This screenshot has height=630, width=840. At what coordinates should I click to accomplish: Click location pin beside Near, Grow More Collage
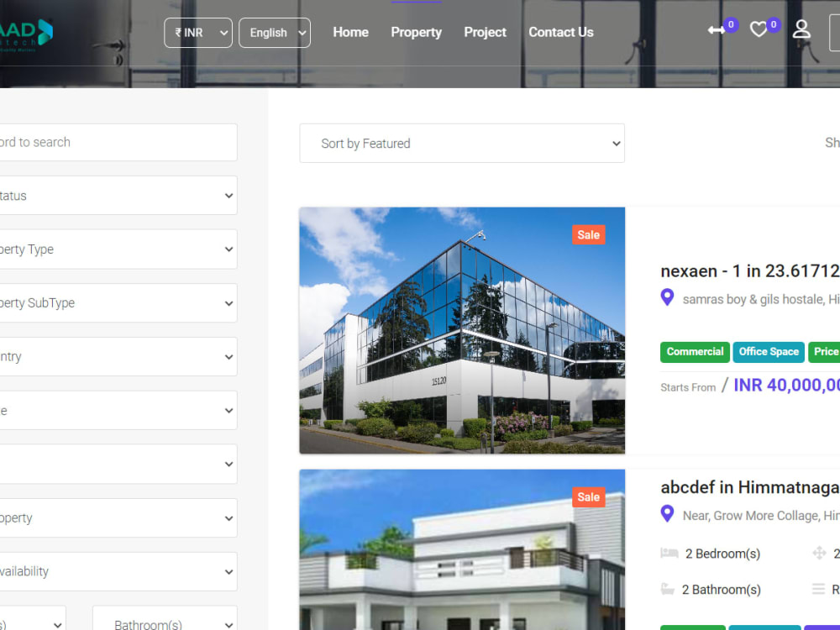(667, 514)
